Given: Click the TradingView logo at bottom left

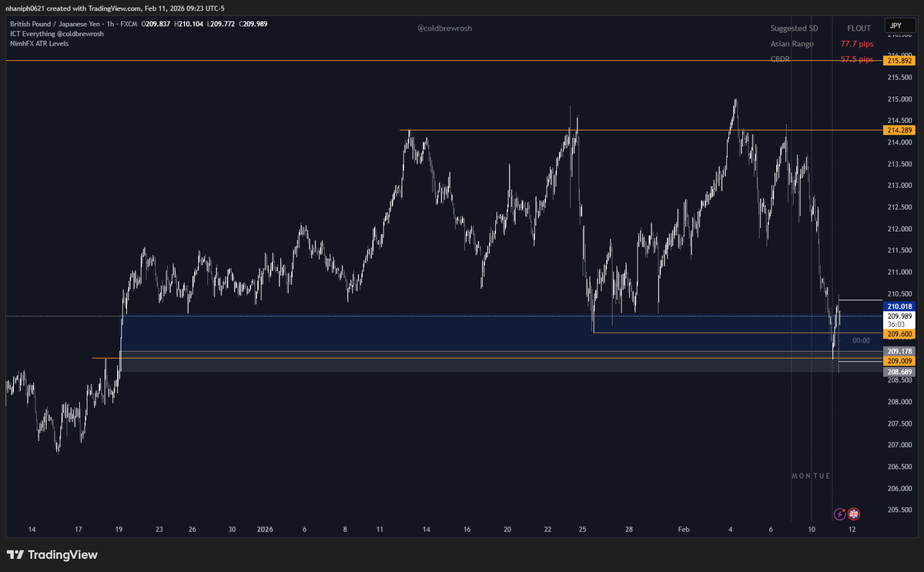Looking at the screenshot, I should point(52,554).
